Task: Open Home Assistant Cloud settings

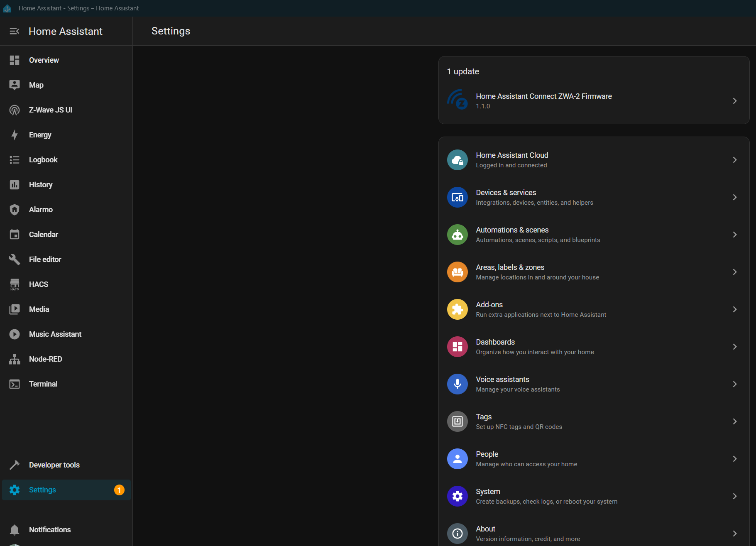Action: [512, 160]
